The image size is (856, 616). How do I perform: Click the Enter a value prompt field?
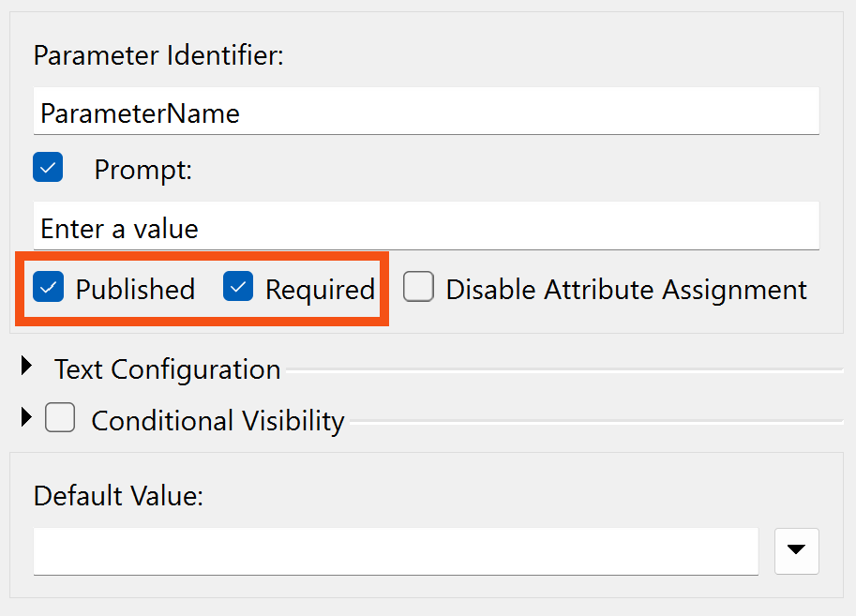coord(422,226)
